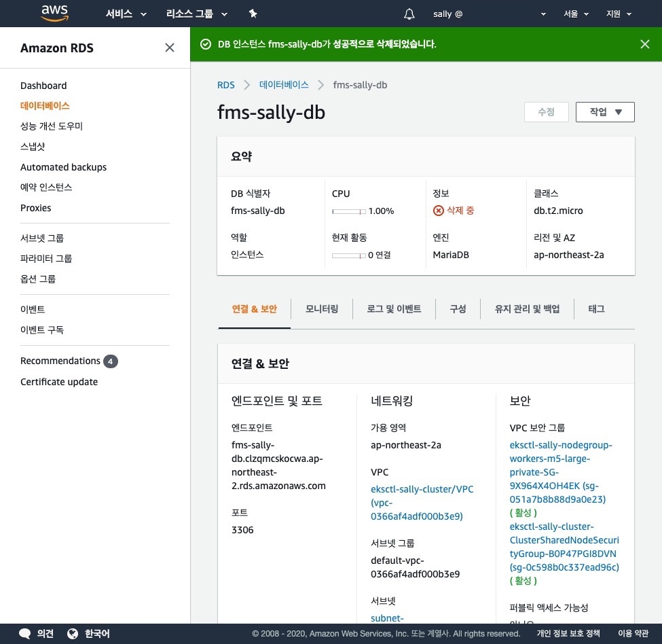This screenshot has width=662, height=644.
Task: Open the eksctl-sally-cluster/VPC link
Action: [422, 489]
